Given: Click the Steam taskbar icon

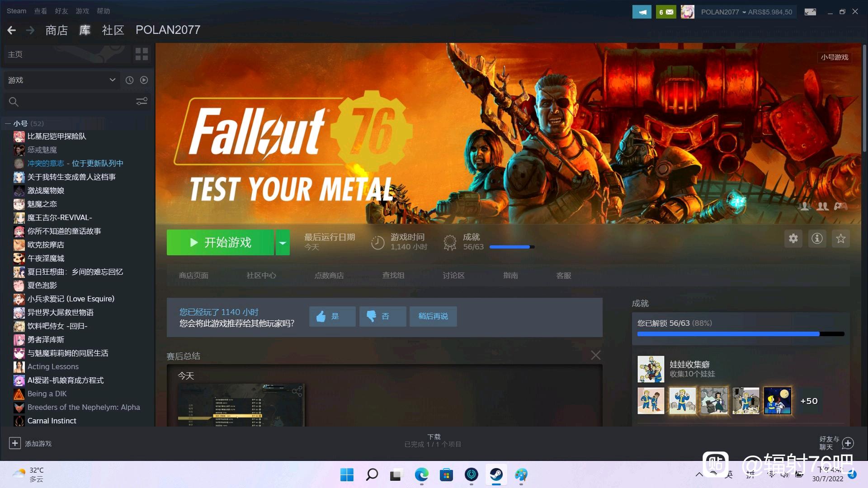Looking at the screenshot, I should pyautogui.click(x=496, y=474).
